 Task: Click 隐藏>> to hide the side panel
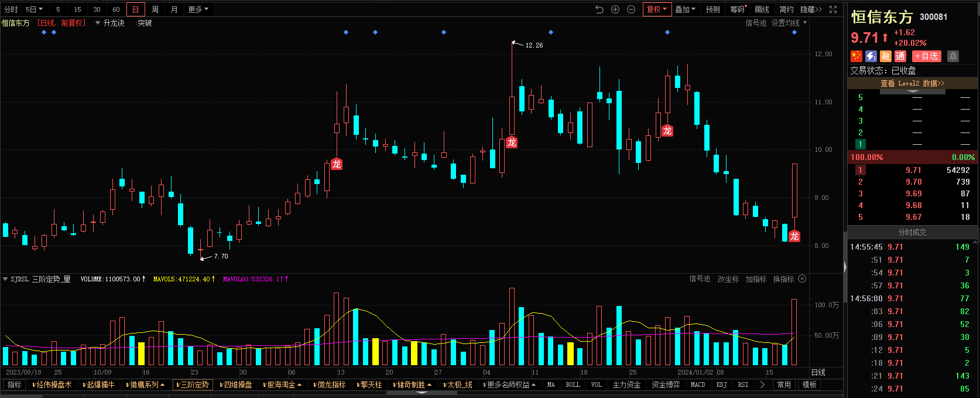click(x=811, y=9)
